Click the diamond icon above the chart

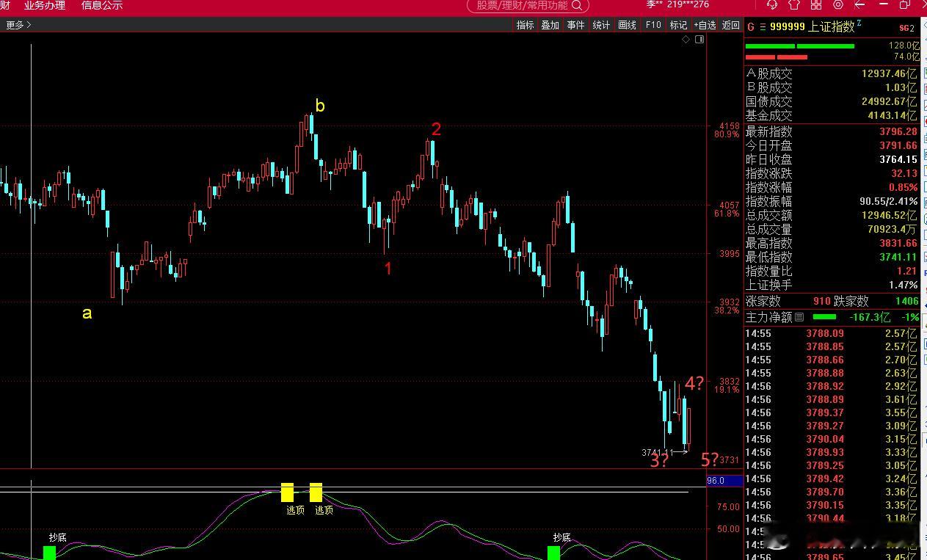pyautogui.click(x=686, y=40)
